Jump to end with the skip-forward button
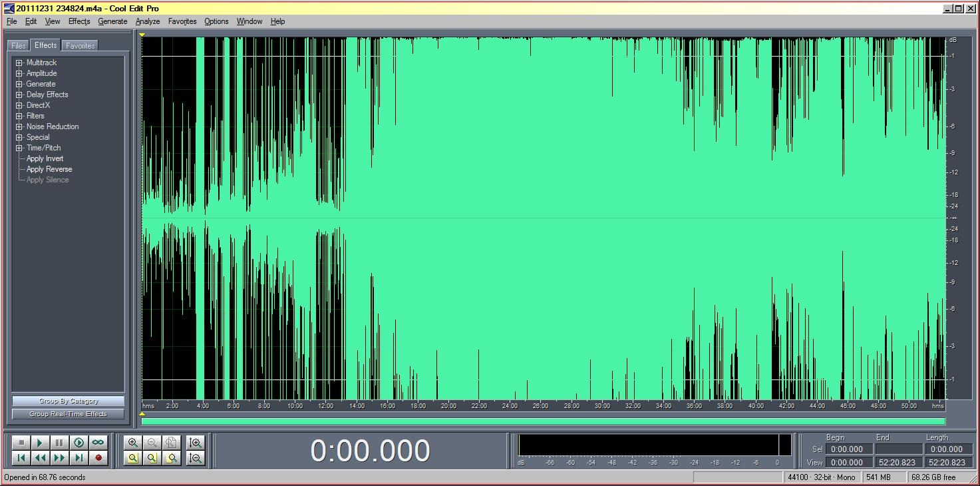The height and width of the screenshot is (486, 980). tap(79, 458)
